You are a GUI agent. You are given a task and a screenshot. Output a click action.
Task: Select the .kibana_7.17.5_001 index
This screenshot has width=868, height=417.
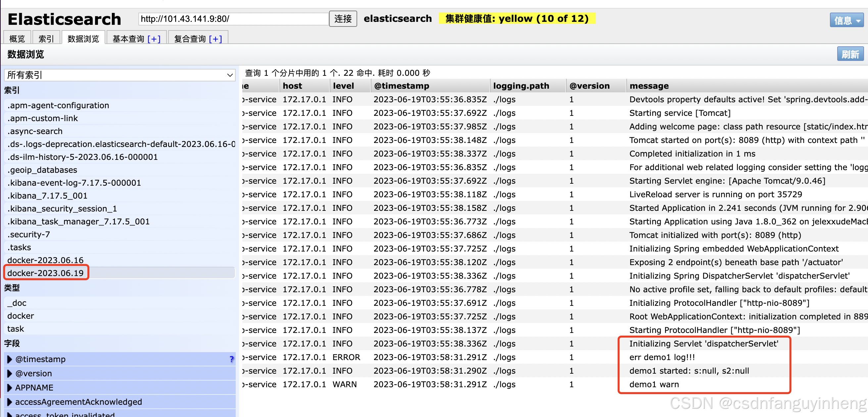pyautogui.click(x=48, y=196)
